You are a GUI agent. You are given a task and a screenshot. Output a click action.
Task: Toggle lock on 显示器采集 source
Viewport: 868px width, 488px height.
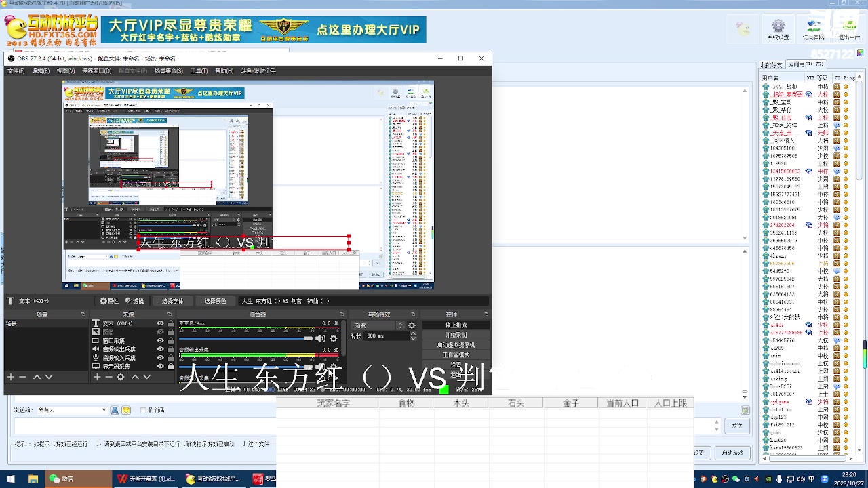tap(170, 366)
